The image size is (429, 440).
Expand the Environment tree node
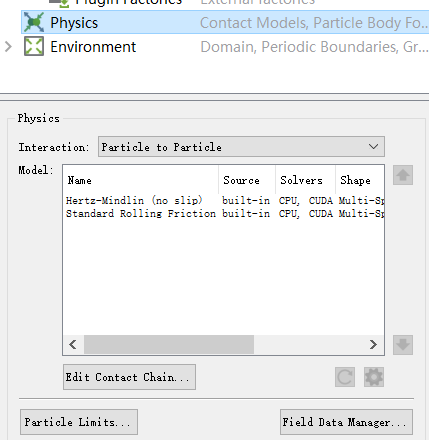point(8,46)
